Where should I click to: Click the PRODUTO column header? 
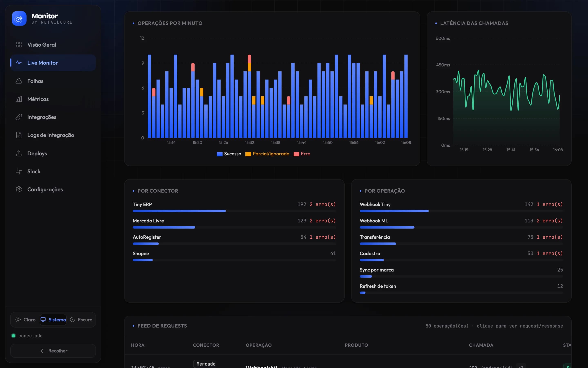(x=356, y=345)
